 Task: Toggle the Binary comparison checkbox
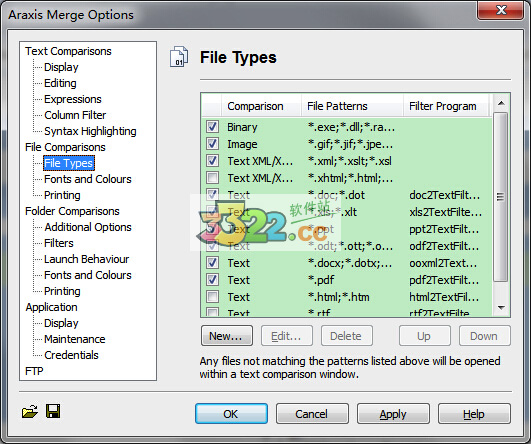[x=212, y=127]
